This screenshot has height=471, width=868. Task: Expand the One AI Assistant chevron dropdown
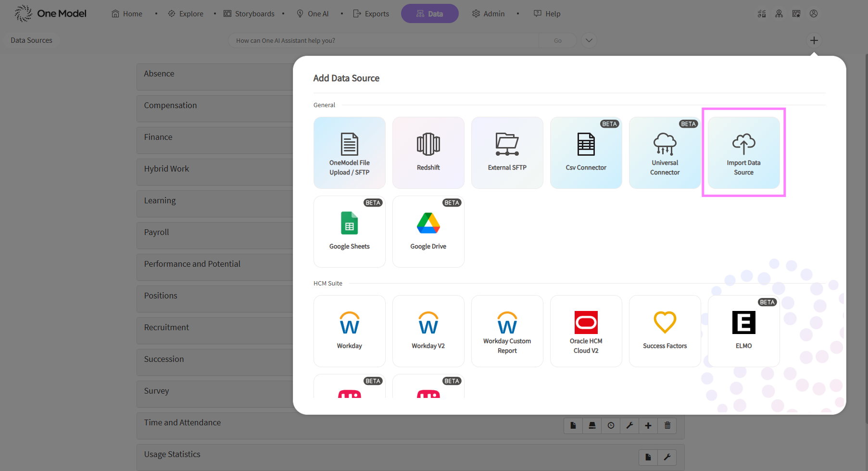[589, 40]
